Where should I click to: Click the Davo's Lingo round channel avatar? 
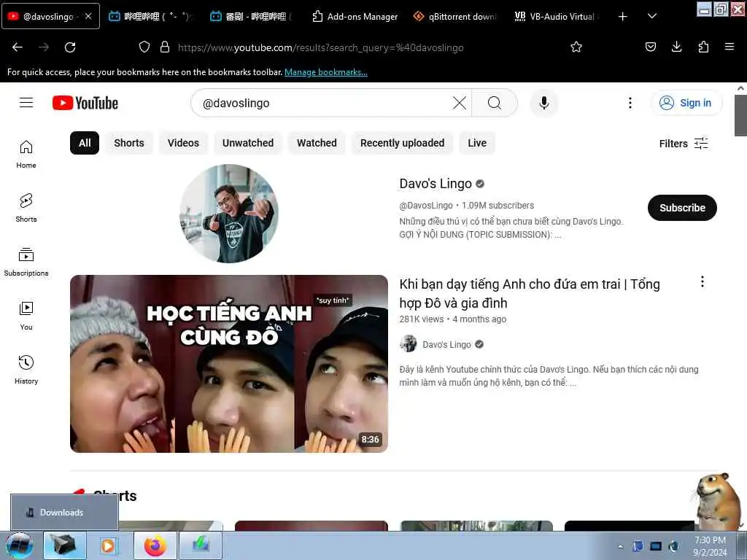(228, 214)
